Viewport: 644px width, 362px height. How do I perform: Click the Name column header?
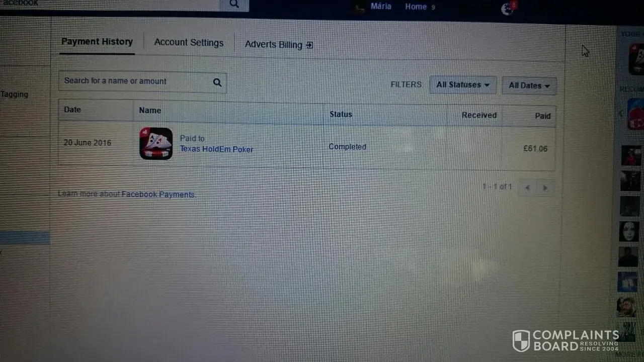pos(150,111)
